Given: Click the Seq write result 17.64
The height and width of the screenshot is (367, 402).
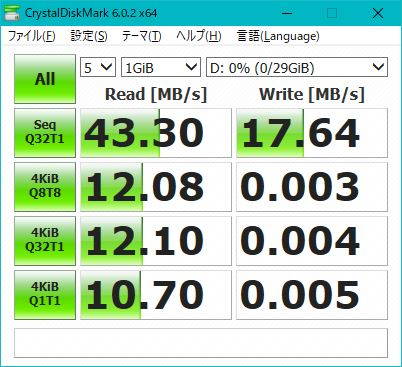Looking at the screenshot, I should click(x=312, y=133).
